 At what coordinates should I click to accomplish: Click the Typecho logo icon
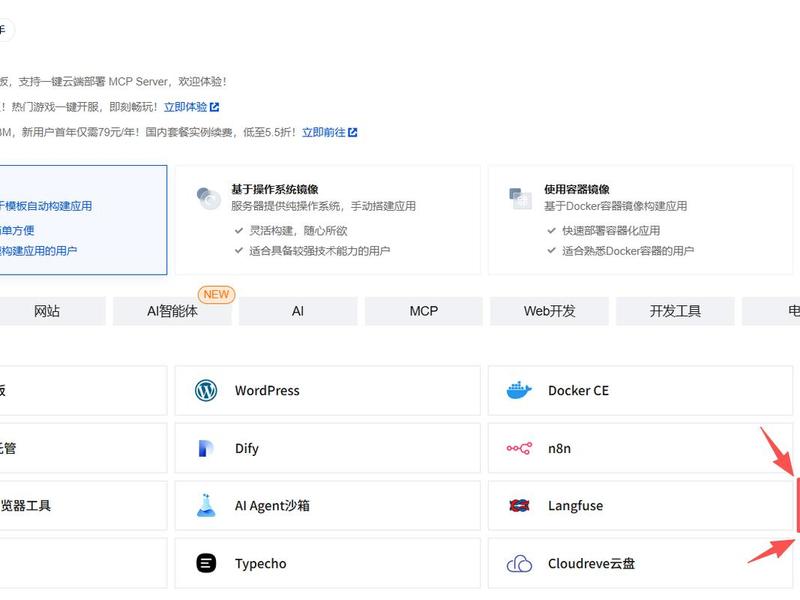point(206,563)
